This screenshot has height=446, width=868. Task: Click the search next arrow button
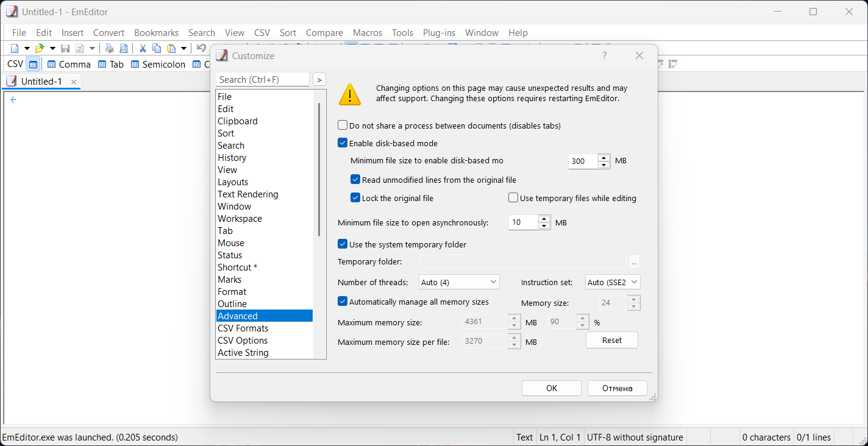click(x=319, y=80)
